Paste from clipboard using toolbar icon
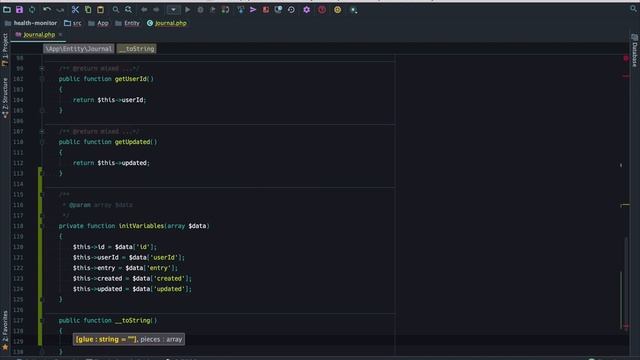This screenshot has height=360, width=640. (100, 9)
